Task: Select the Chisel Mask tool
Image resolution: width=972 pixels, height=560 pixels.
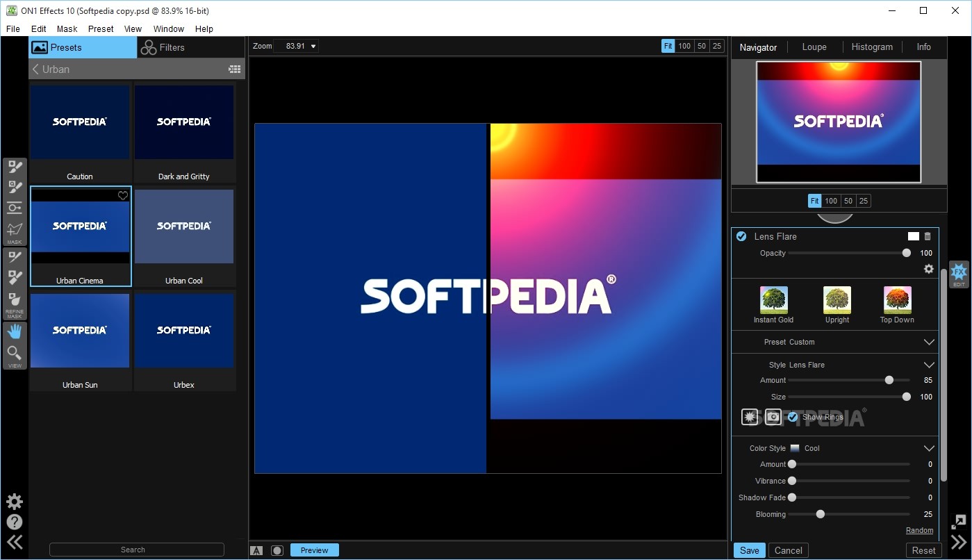Action: (15, 277)
